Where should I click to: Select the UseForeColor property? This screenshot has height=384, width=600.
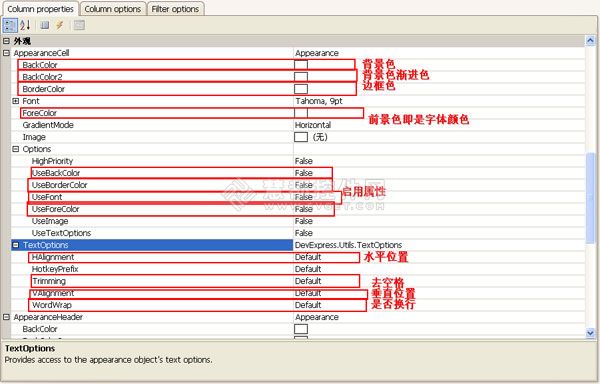(x=55, y=209)
